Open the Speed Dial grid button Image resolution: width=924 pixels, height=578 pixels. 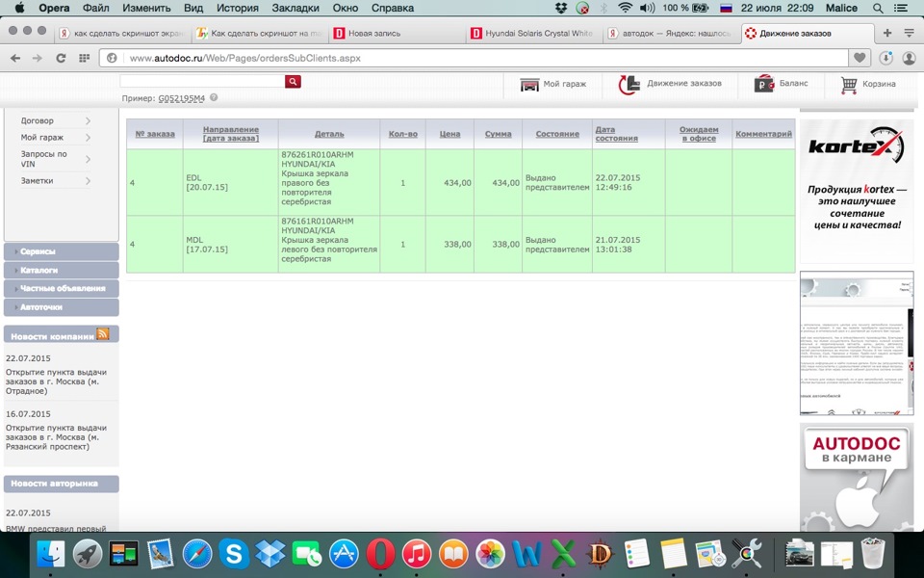pyautogui.click(x=85, y=58)
